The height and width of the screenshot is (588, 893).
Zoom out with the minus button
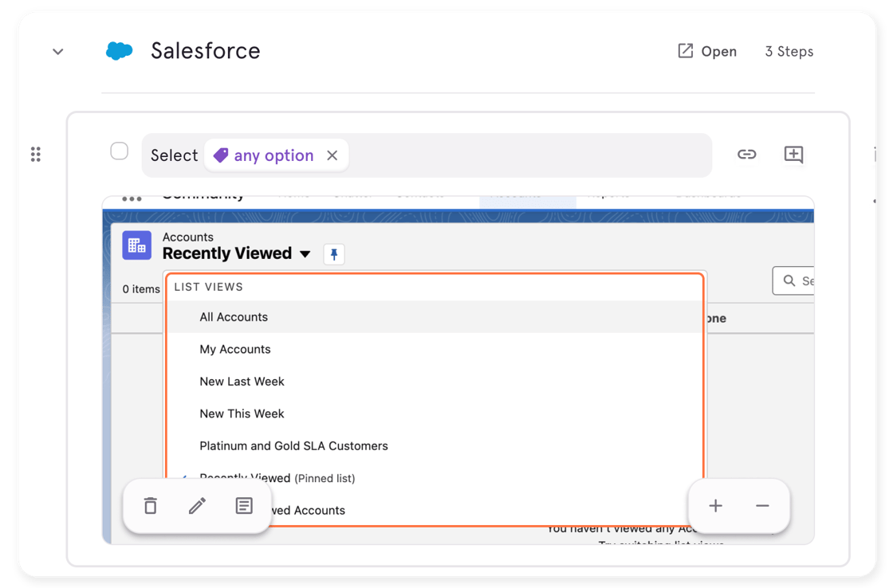(762, 506)
